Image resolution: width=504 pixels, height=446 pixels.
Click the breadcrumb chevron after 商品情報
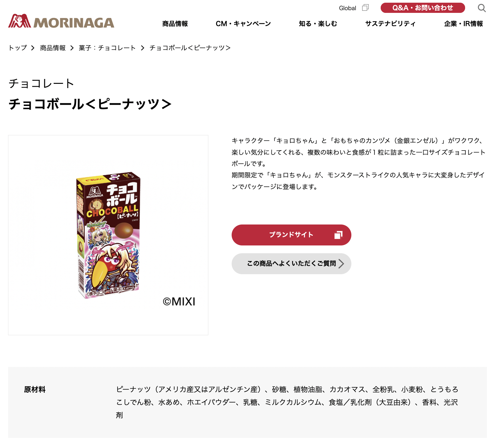click(72, 48)
